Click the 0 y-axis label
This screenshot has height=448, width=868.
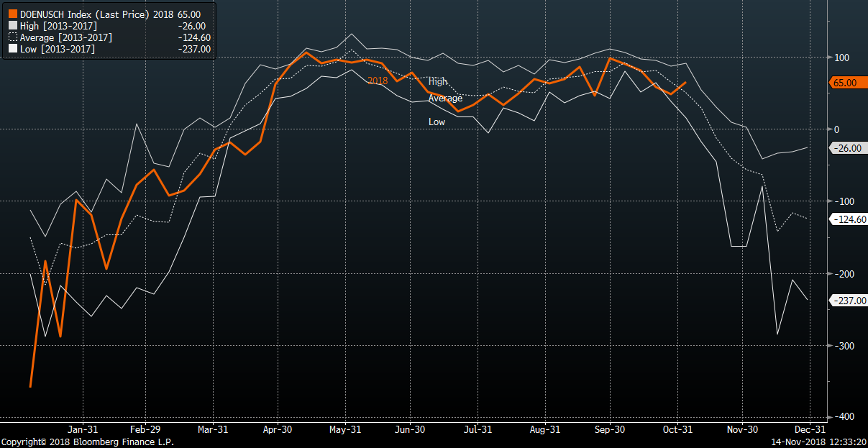pyautogui.click(x=836, y=129)
